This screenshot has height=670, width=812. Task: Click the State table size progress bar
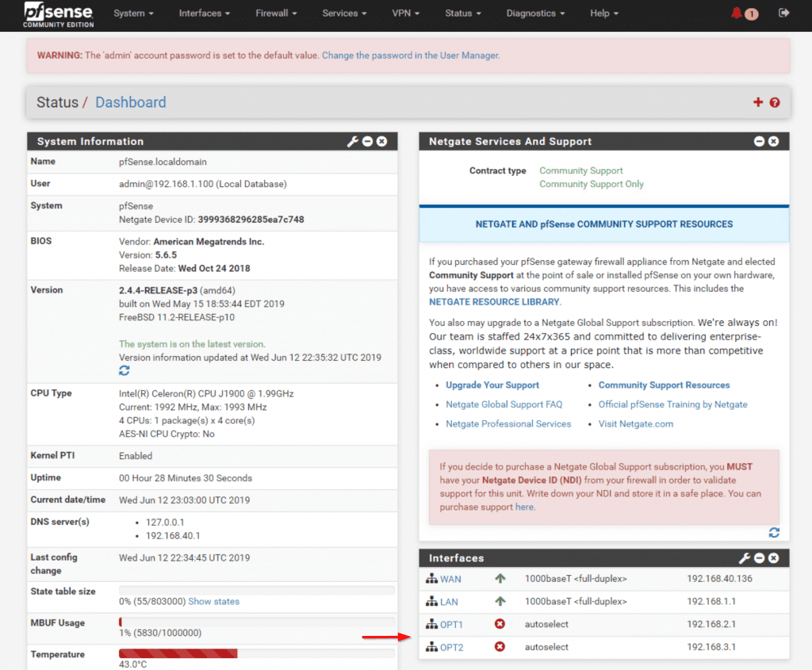pos(257,590)
